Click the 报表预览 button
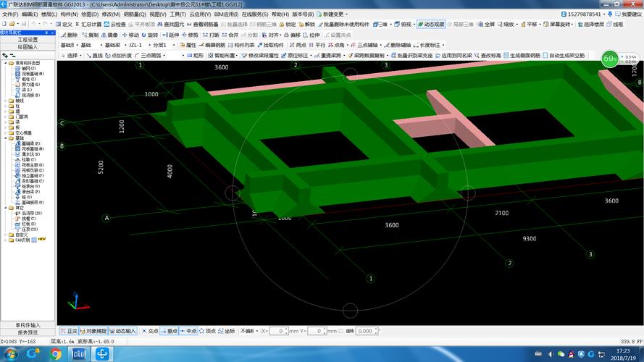 [x=28, y=333]
